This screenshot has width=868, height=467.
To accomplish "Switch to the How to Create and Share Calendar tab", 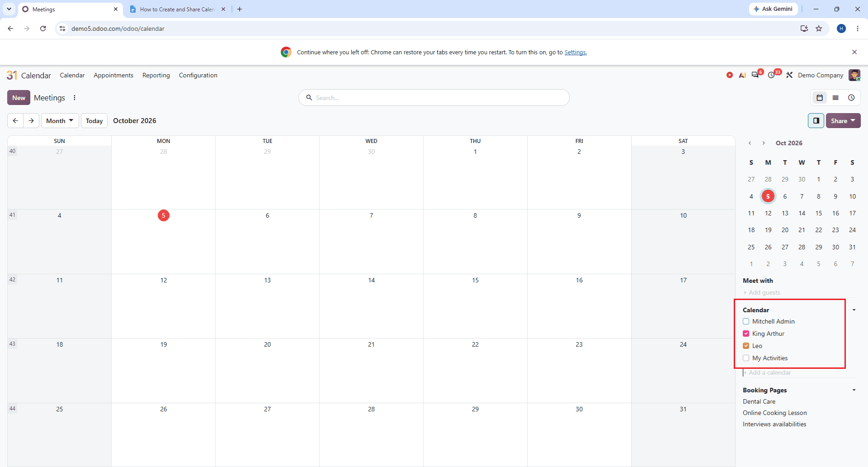I will tap(177, 9).
